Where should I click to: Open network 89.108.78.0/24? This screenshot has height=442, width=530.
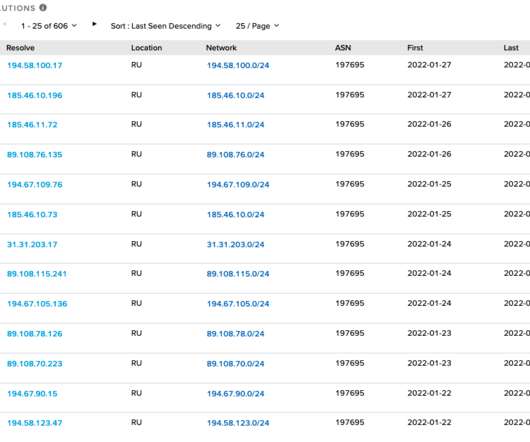(236, 334)
